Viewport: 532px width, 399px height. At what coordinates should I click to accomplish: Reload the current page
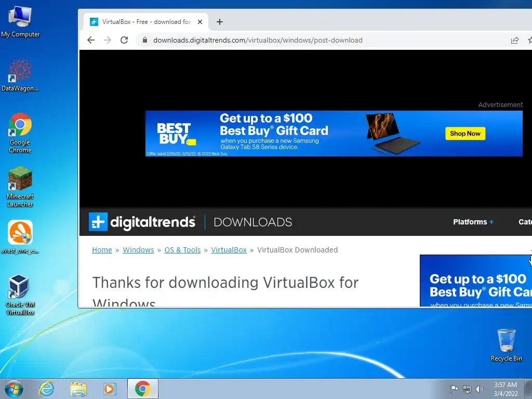[124, 40]
